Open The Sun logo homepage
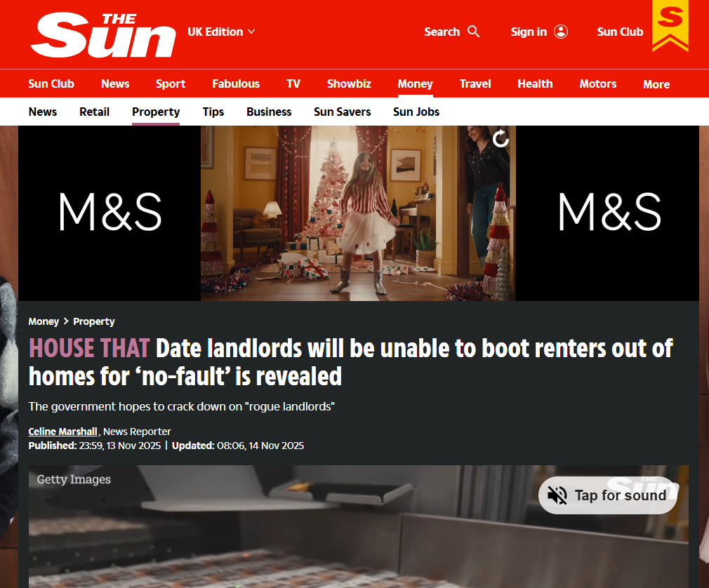 [x=102, y=35]
